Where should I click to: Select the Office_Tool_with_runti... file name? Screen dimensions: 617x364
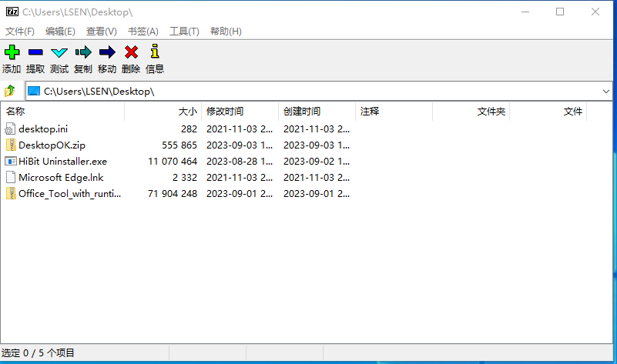point(69,193)
